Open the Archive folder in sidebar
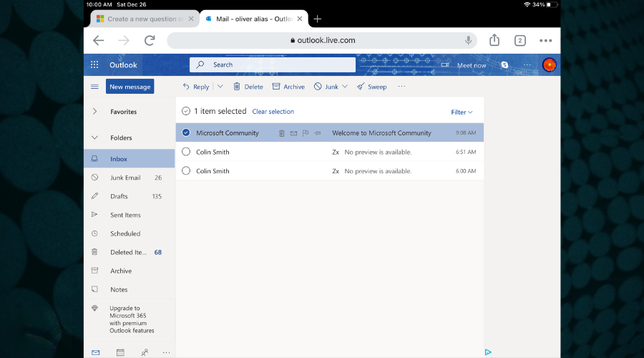This screenshot has width=644, height=358. pos(130,271)
